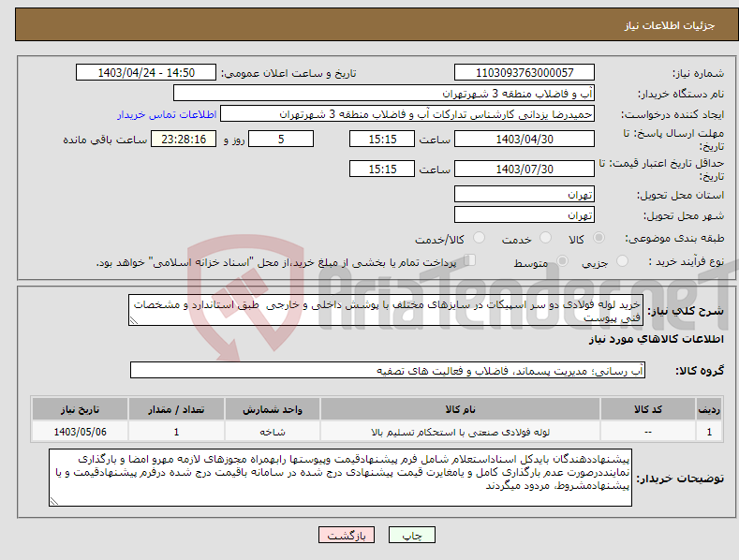This screenshot has width=739, height=560.
Task: Click the delivery province field تهران
Action: (x=525, y=194)
